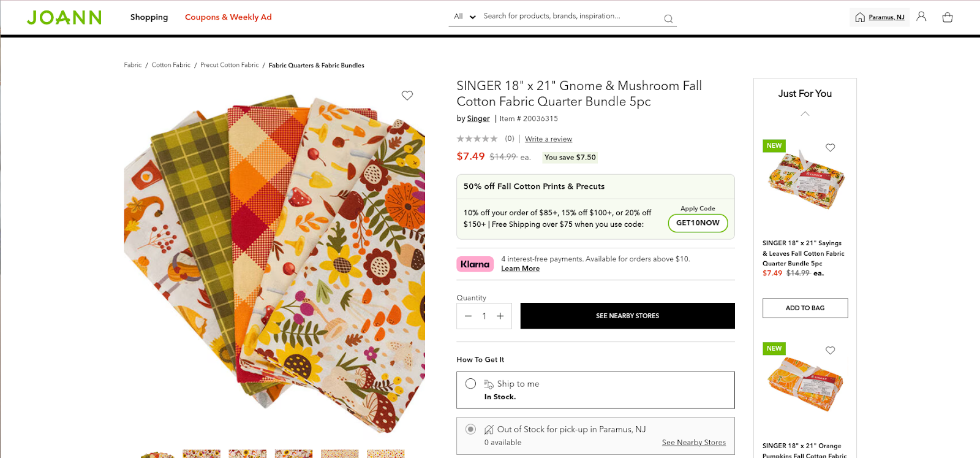Type in the product search field
980x458 pixels.
pos(570,17)
